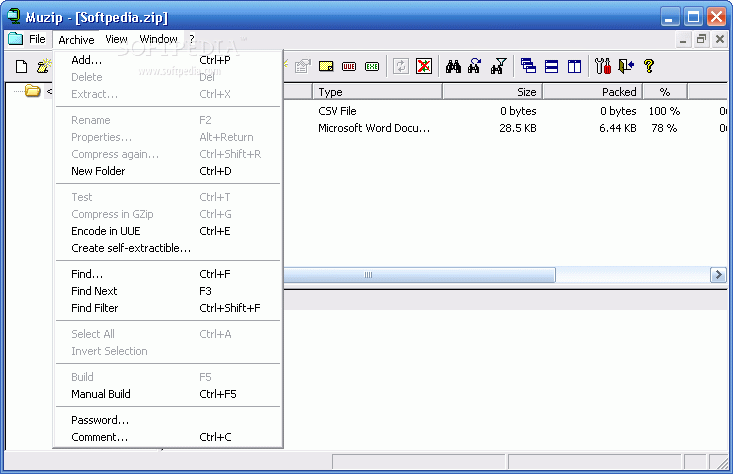Click the disabled Extract... menu entry
This screenshot has height=474, width=733.
click(168, 94)
